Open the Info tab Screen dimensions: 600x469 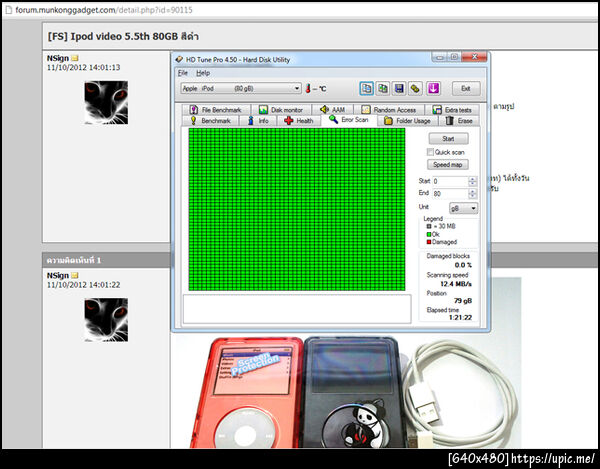pyautogui.click(x=258, y=121)
